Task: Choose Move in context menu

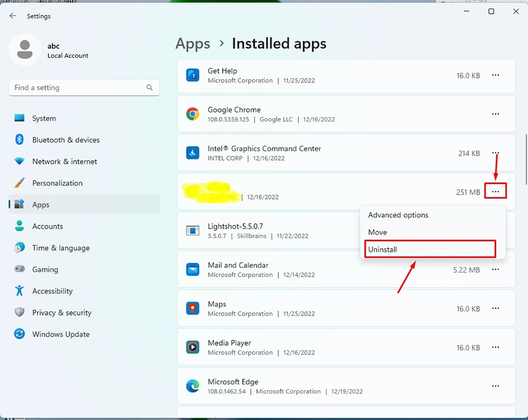Action: pos(433,232)
